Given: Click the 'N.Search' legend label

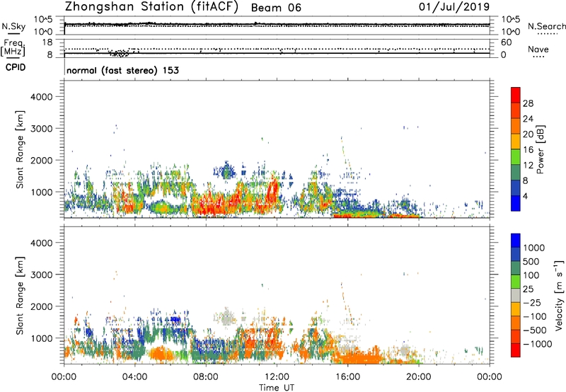Looking at the screenshot, I should pyautogui.click(x=546, y=26).
